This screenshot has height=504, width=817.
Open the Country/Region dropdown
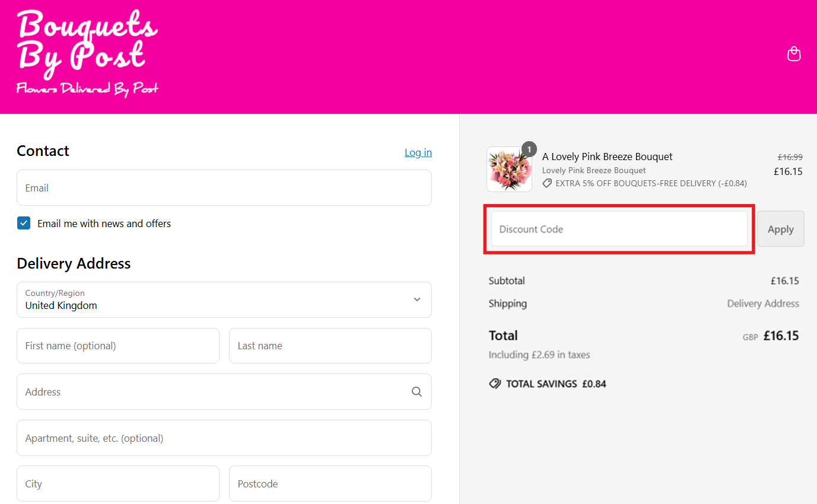tap(224, 299)
